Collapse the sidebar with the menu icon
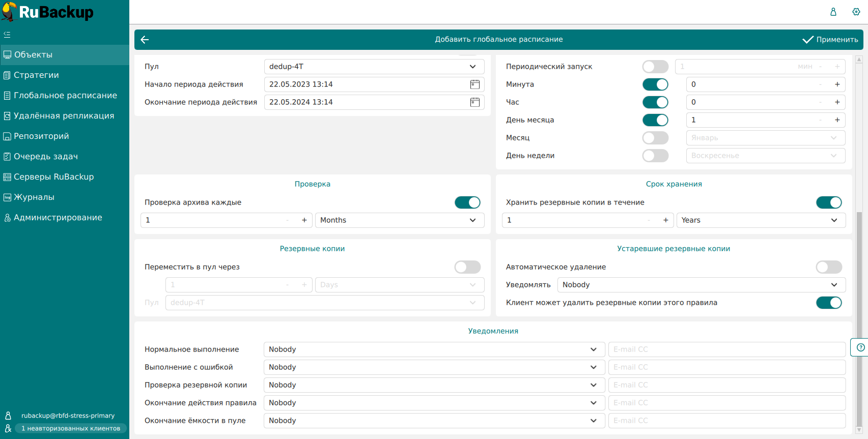 tap(7, 35)
